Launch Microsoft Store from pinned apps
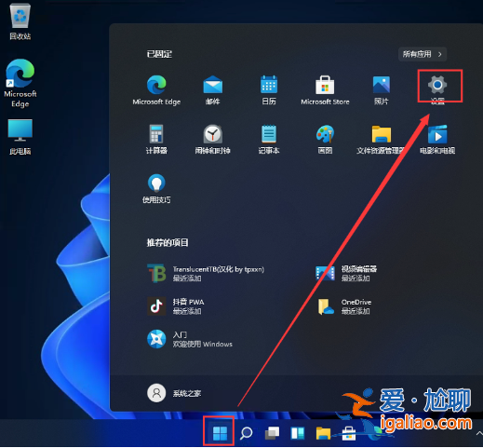This screenshot has width=483, height=448. point(325,89)
